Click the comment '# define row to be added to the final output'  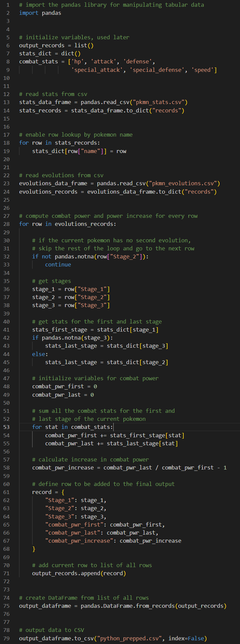pyautogui.click(x=103, y=484)
